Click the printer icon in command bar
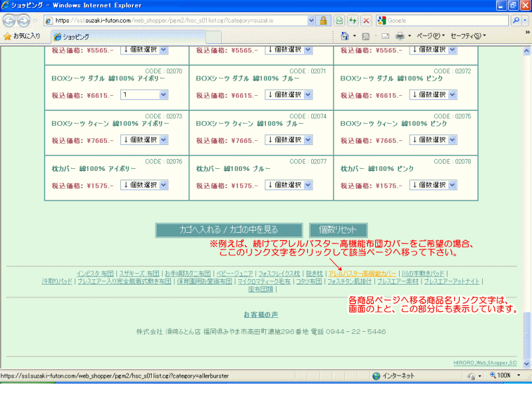Image resolution: width=532 pixels, height=399 pixels. [400, 36]
